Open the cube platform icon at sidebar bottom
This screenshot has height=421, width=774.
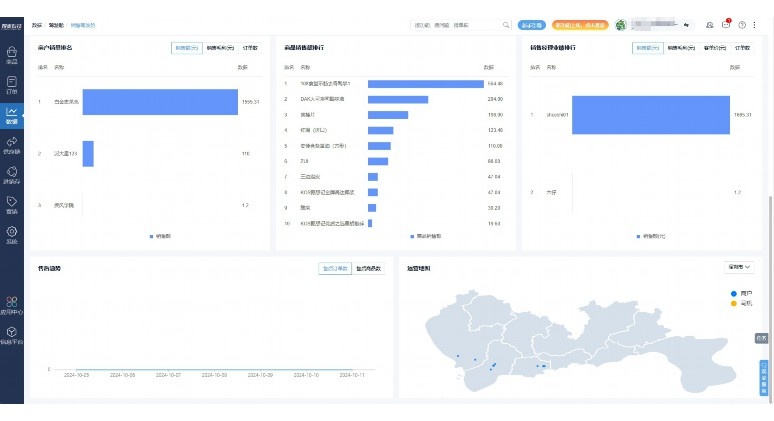point(12,335)
